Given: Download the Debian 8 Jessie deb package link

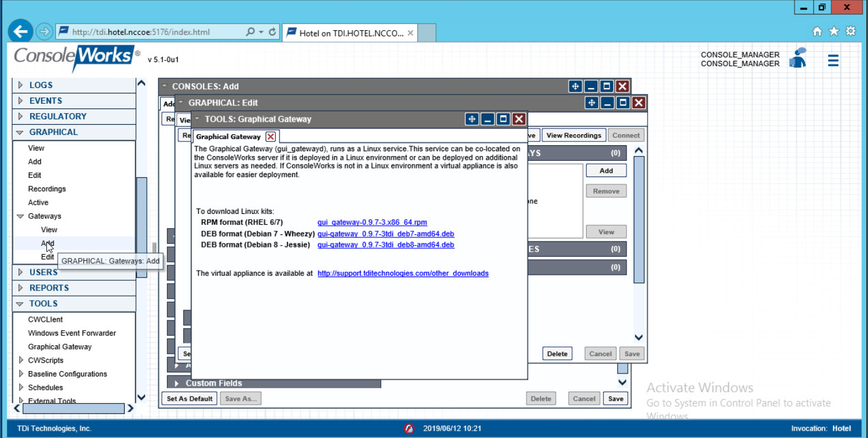Looking at the screenshot, I should pos(386,245).
